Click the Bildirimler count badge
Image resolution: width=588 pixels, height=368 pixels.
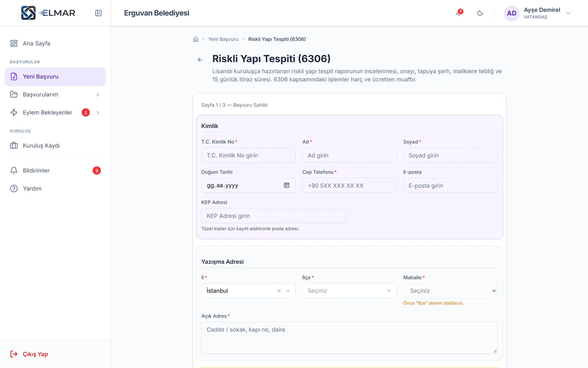(97, 171)
